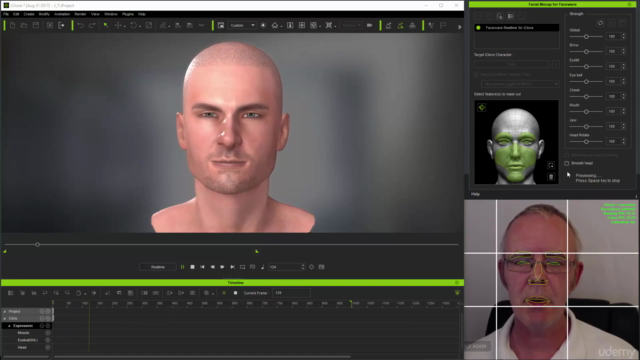Click the track list icon in Timeline toolbar
640x360 pixels.
point(11,293)
